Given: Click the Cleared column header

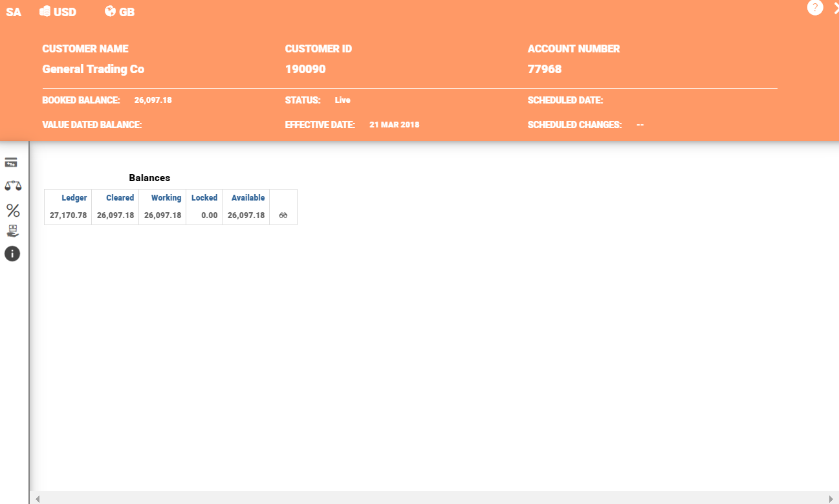Looking at the screenshot, I should point(120,198).
